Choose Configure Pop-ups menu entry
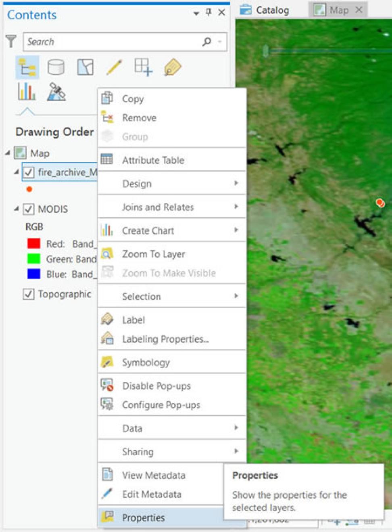Screen dimensions: 392x532 pyautogui.click(x=172, y=404)
